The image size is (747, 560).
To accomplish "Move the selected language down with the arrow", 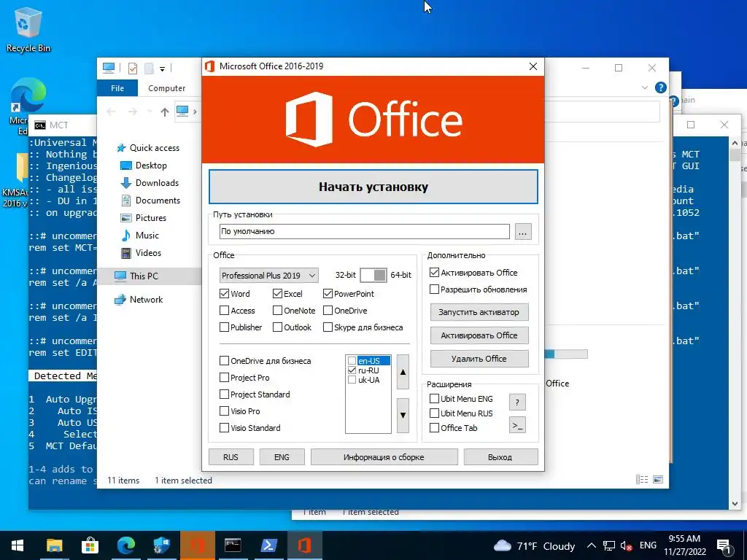I will point(403,415).
